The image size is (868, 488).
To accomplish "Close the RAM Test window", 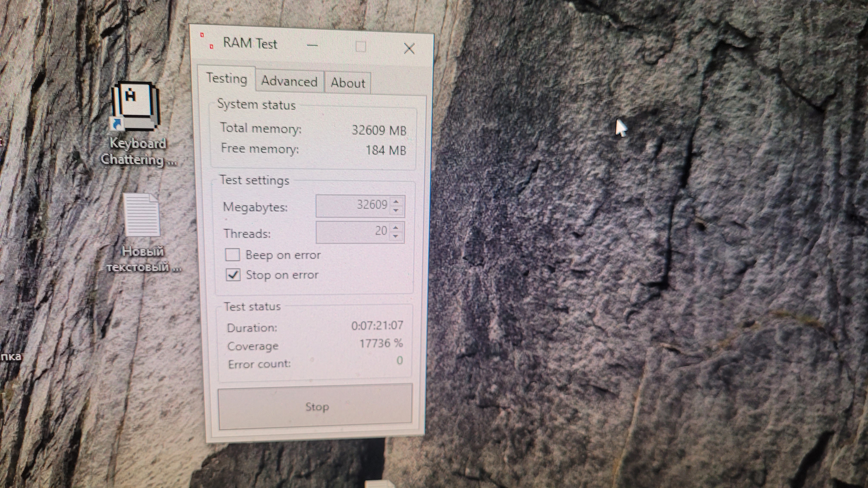I will 409,49.
